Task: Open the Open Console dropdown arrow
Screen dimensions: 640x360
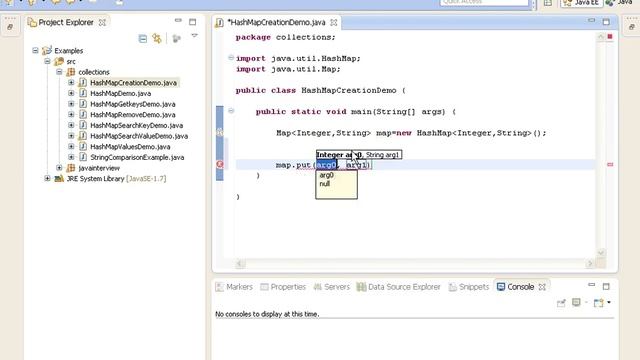Action: click(x=609, y=302)
